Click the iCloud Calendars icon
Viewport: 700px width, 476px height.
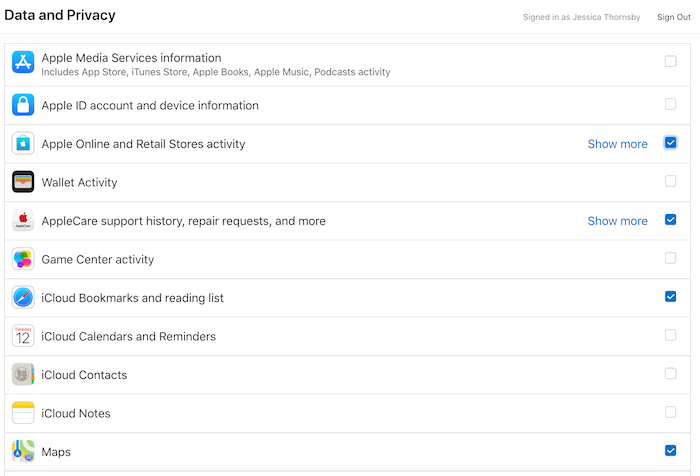23,336
